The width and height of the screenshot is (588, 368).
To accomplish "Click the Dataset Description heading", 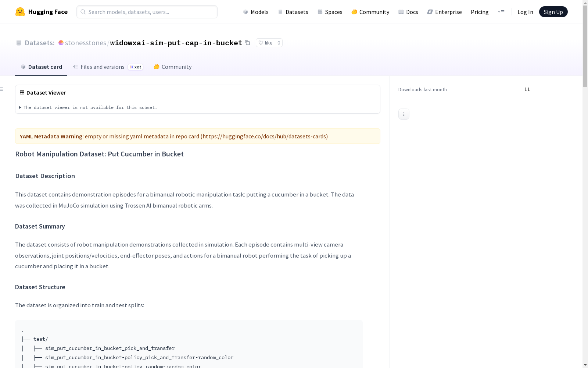I will (45, 176).
